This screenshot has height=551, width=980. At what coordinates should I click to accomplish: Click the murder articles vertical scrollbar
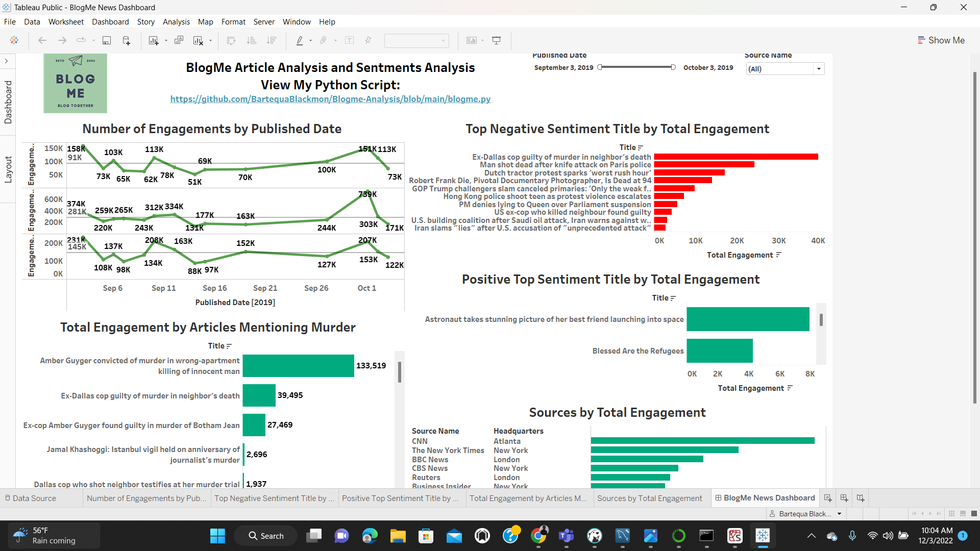399,372
